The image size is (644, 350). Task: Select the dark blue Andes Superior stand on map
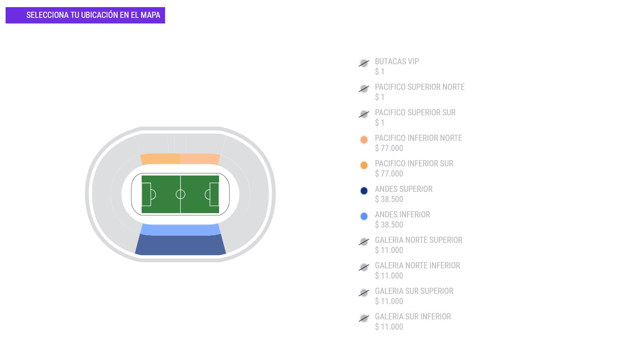click(x=180, y=245)
